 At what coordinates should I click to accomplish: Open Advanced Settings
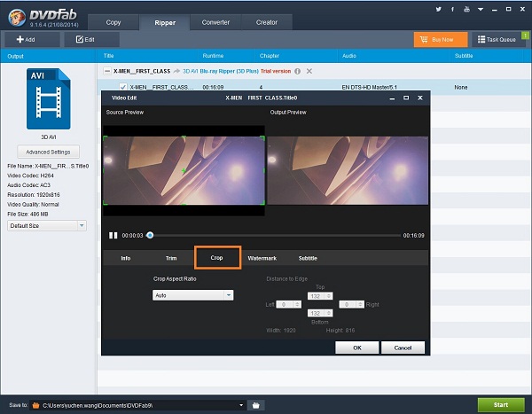point(48,152)
